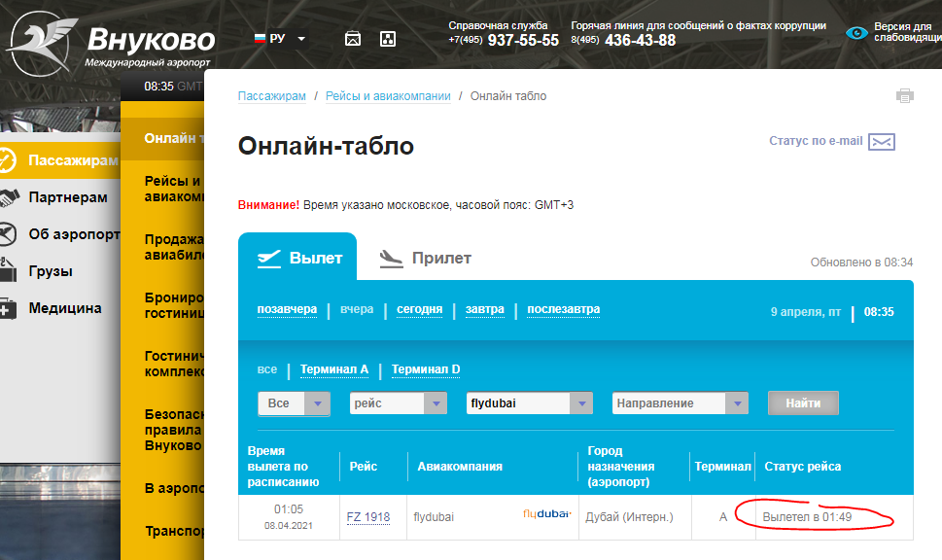Open Бронирование гостиницы yellow submenu item

pyautogui.click(x=174, y=305)
